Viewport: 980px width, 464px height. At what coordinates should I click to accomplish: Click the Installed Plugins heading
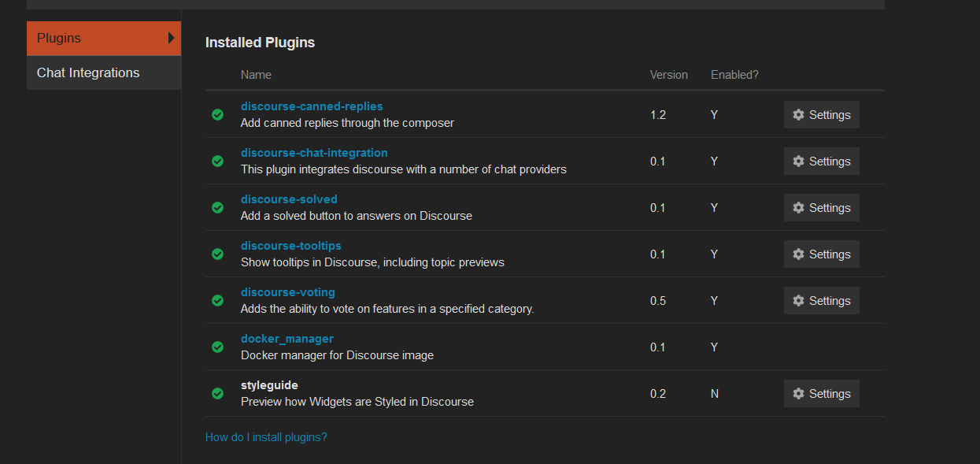(260, 43)
